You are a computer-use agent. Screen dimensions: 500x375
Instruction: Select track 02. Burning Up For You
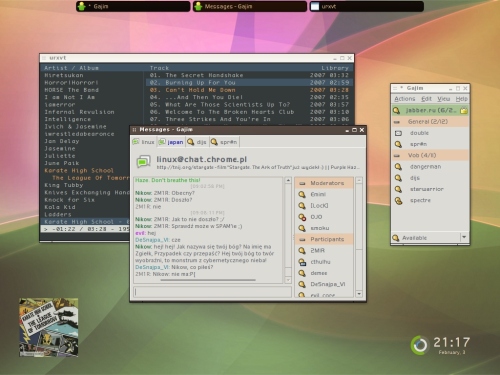(249, 83)
